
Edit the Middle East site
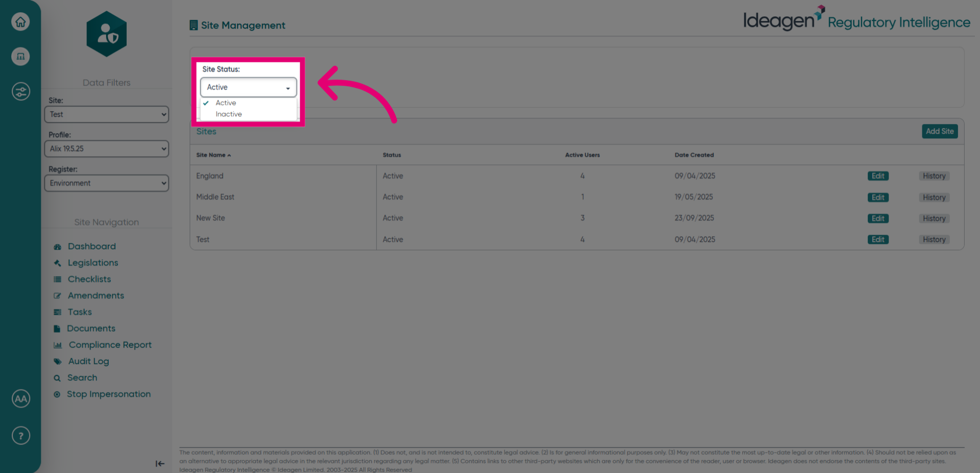coord(878,197)
